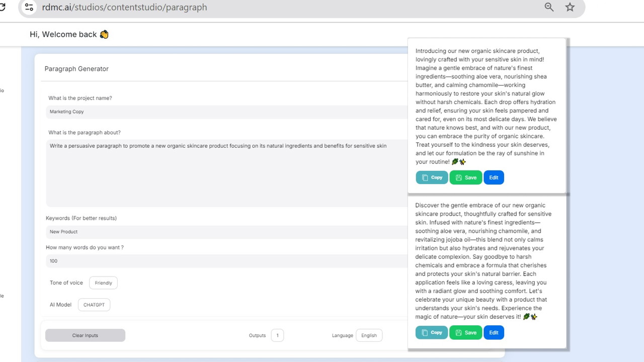Screen dimensions: 644x362
Task: Focus the Keywords field containing New Product
Action: tap(226, 232)
